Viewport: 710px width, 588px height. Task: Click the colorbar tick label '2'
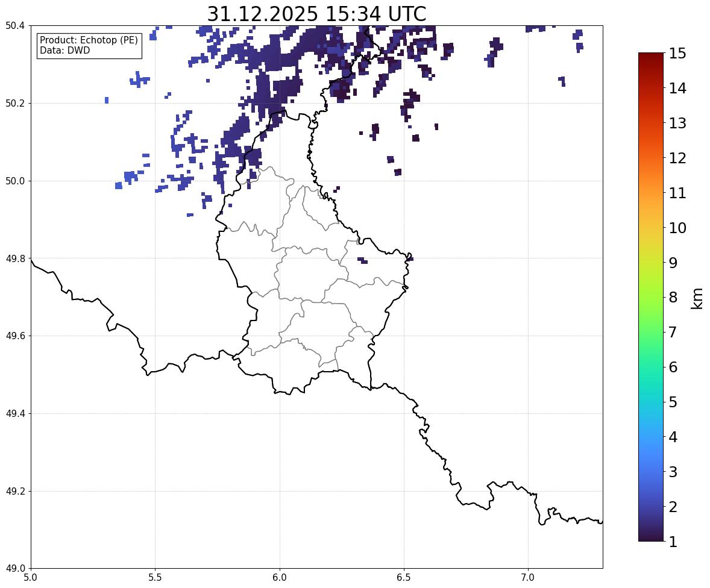point(673,507)
